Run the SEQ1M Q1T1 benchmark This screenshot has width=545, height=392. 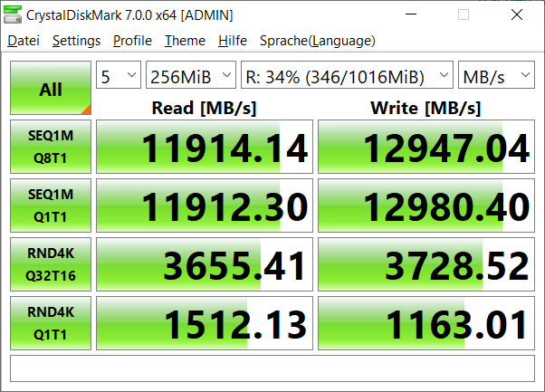click(51, 206)
